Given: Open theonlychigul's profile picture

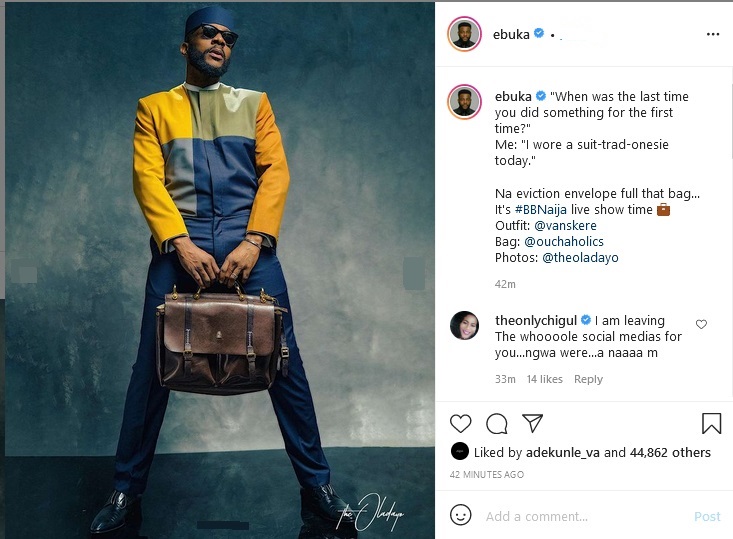Looking at the screenshot, I should 464,325.
